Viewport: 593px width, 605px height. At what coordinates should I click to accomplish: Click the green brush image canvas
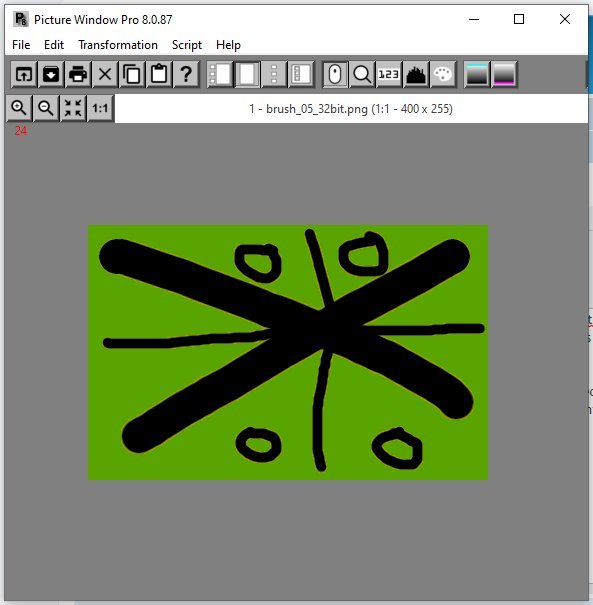click(288, 352)
